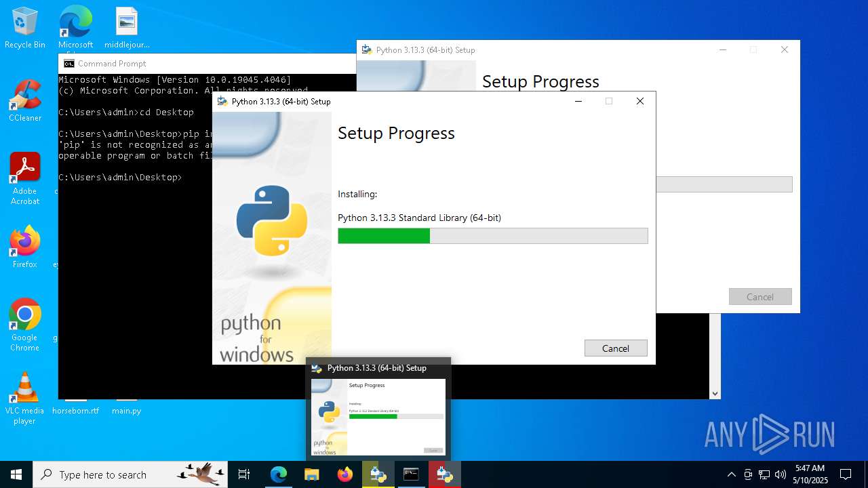Select first Python installer taskbar icon
This screenshot has height=488, width=868.
(378, 474)
